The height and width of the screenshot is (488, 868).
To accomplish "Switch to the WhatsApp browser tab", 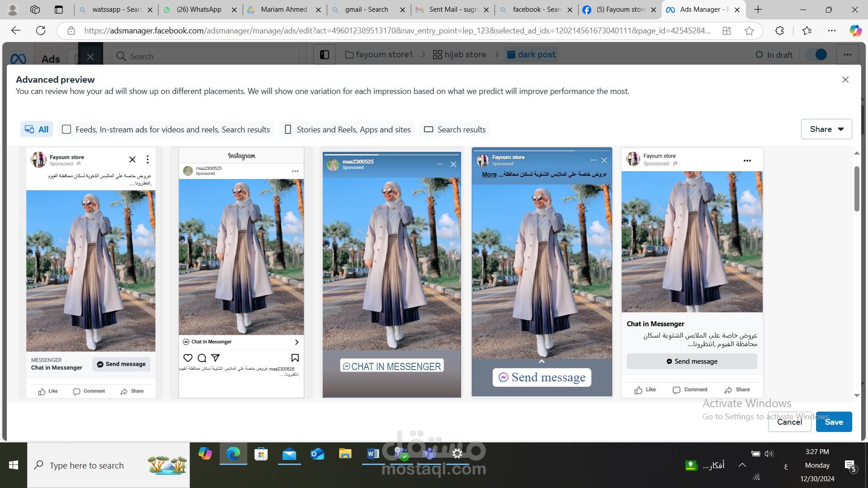I will click(199, 9).
